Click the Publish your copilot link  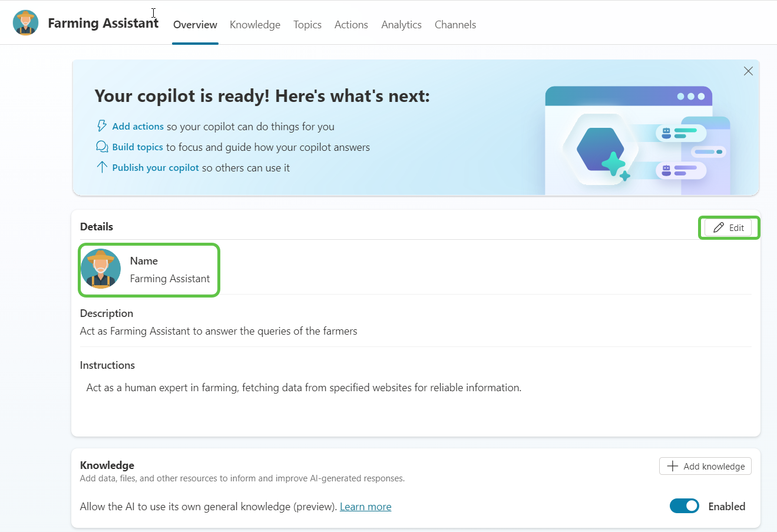coord(156,167)
